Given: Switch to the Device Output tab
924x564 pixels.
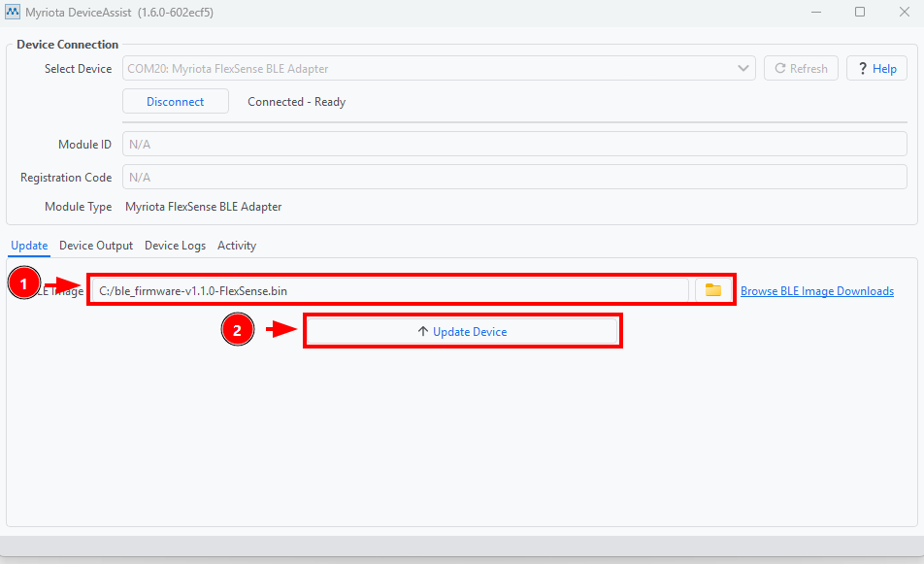Looking at the screenshot, I should 96,246.
